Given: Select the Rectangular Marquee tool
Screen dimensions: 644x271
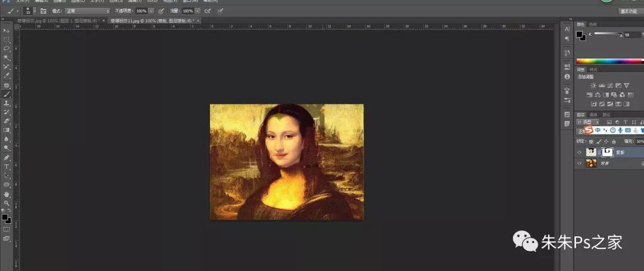Looking at the screenshot, I should tap(7, 40).
